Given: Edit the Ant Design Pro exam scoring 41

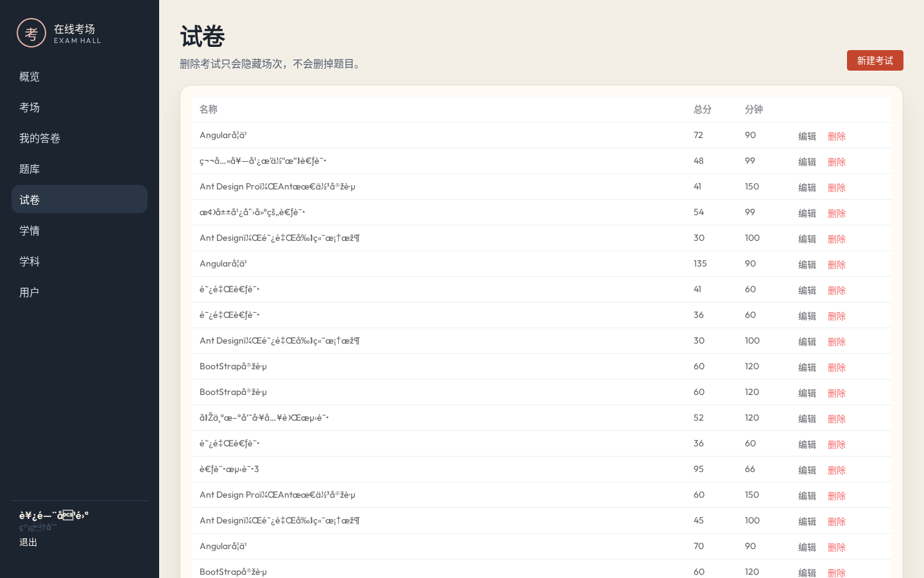Looking at the screenshot, I should pos(807,188).
